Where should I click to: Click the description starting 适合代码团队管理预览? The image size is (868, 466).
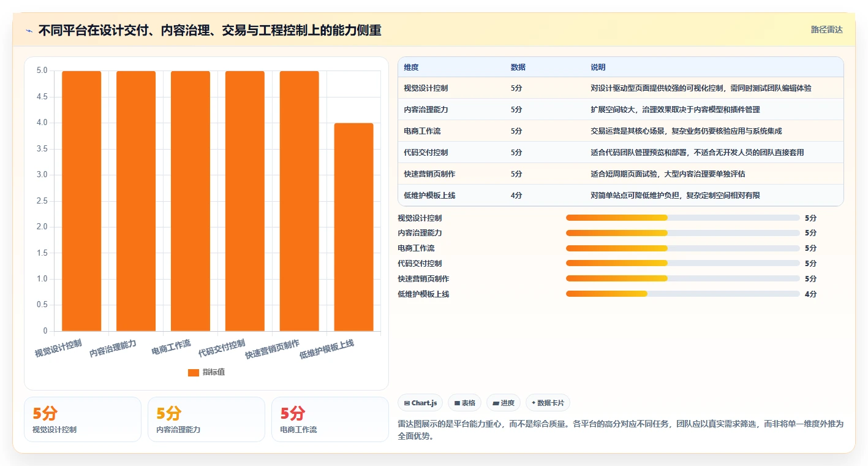[697, 153]
